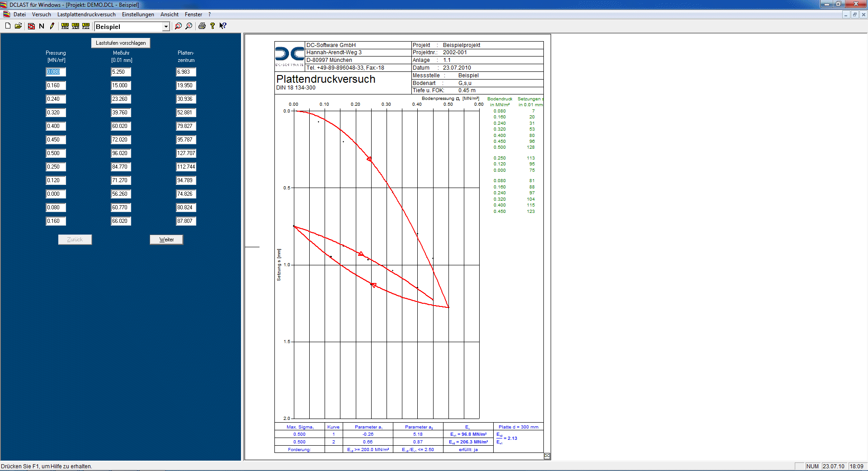Click the yellow VER toolbar icon

[x=75, y=26]
